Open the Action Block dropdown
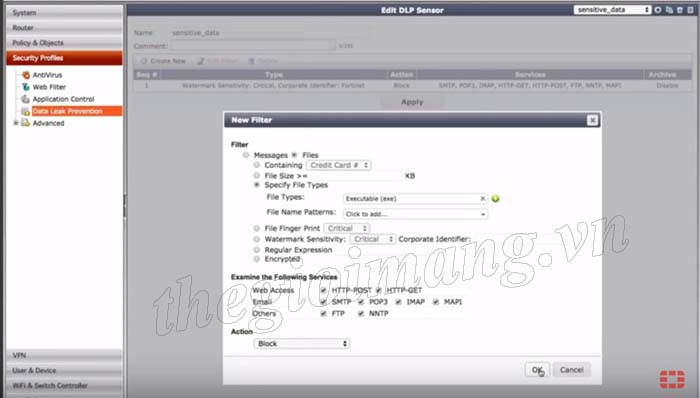The image size is (700, 398). (302, 344)
